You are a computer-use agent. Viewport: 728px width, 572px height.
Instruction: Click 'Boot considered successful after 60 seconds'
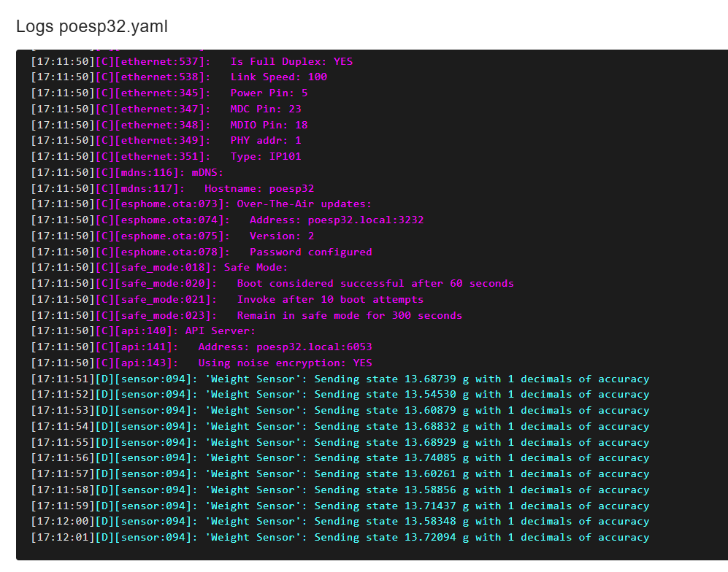click(375, 284)
